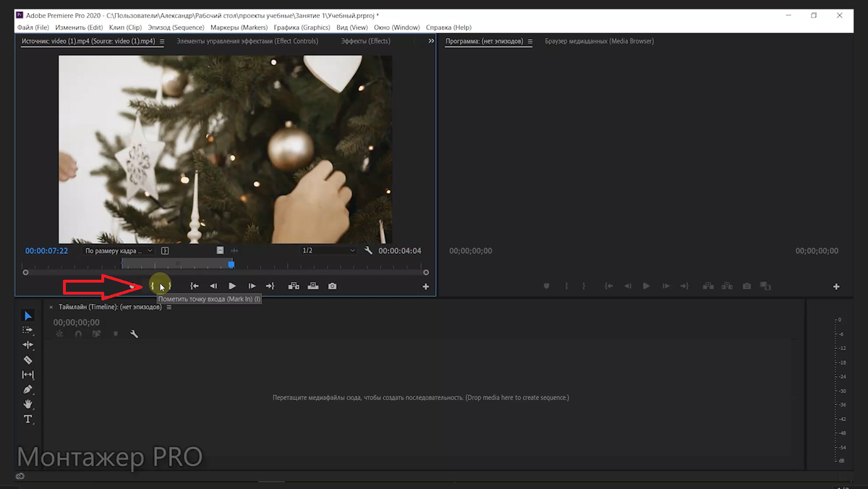The width and height of the screenshot is (868, 489).
Task: Click Comparison View in the Program monitor
Action: tap(766, 286)
